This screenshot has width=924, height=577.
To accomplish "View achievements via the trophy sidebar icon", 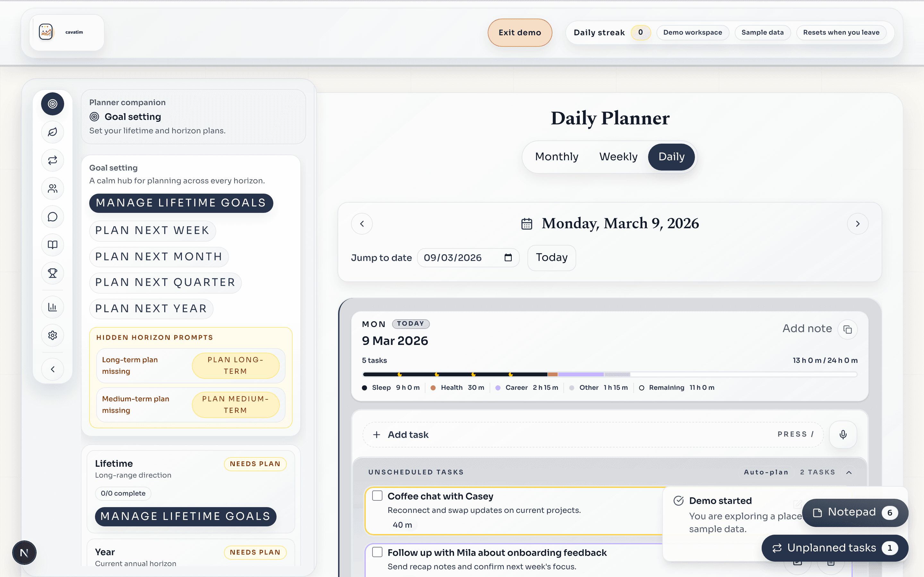I will [53, 273].
